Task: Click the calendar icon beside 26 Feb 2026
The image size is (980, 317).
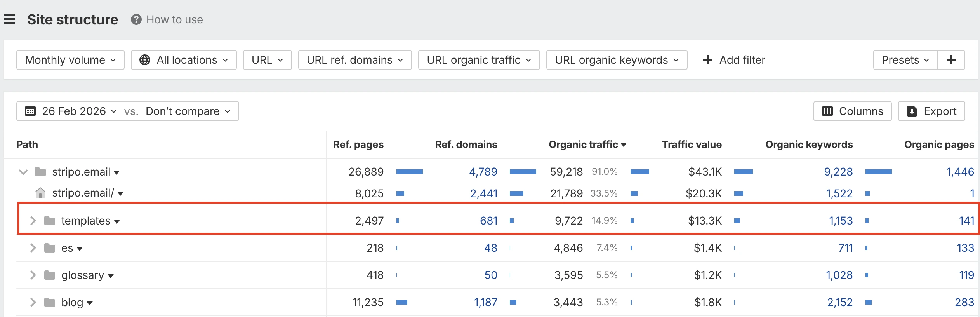Action: 30,111
